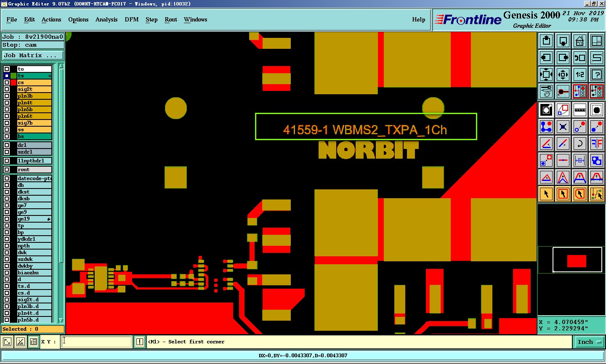Open the Analysis menu

pyautogui.click(x=106, y=19)
